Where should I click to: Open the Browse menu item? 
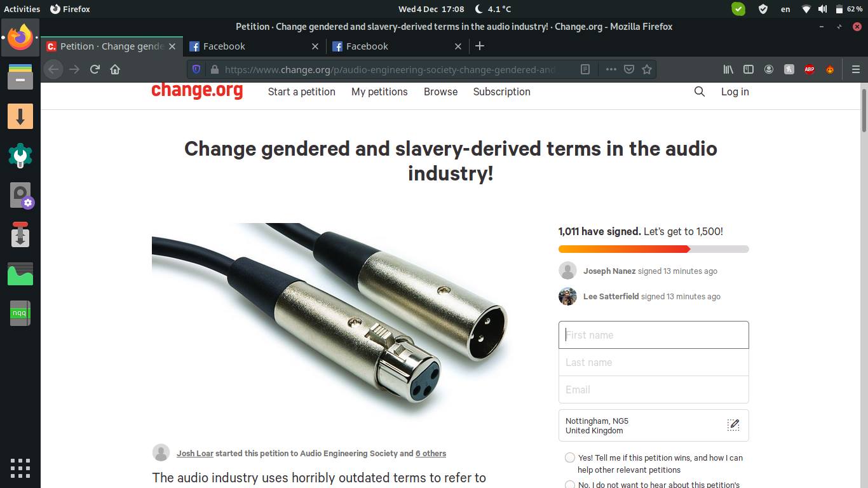pos(440,91)
